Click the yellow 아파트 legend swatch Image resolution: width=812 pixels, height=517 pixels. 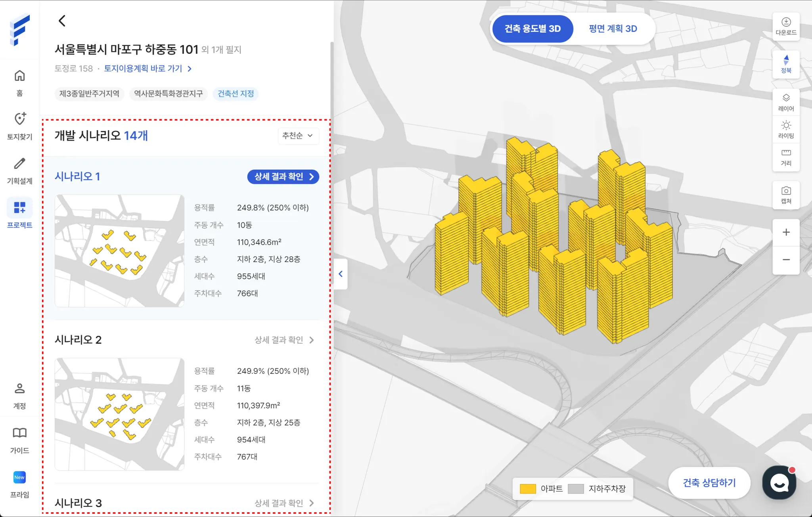528,488
